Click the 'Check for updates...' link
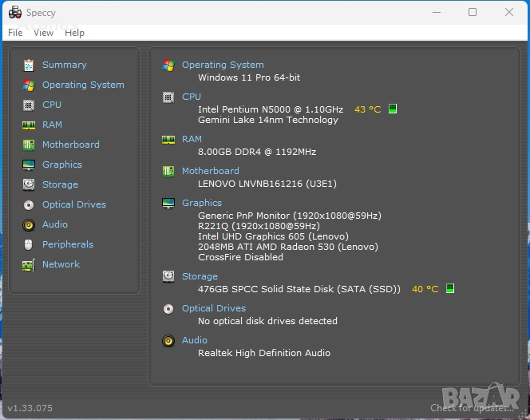530x420 pixels. 472,408
